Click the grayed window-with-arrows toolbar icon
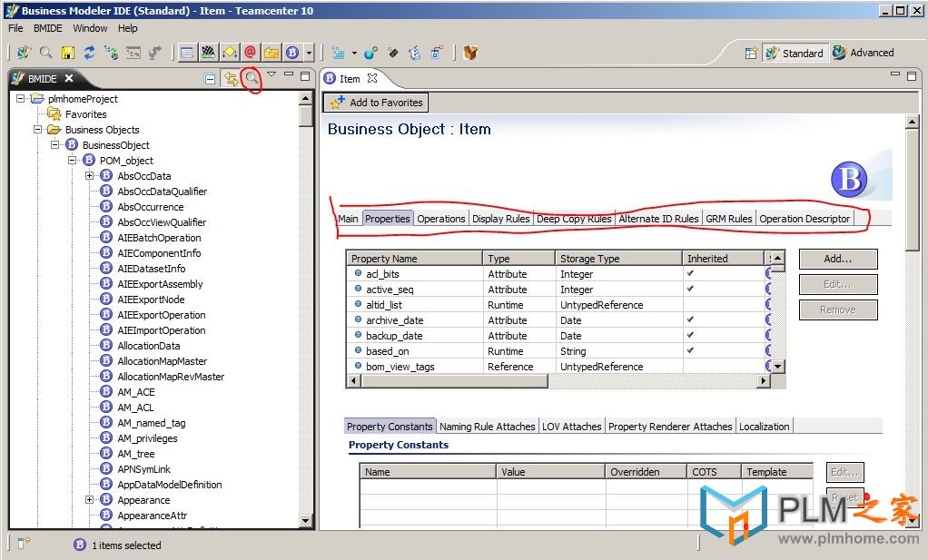Screen dimensions: 928x560 pos(133,53)
